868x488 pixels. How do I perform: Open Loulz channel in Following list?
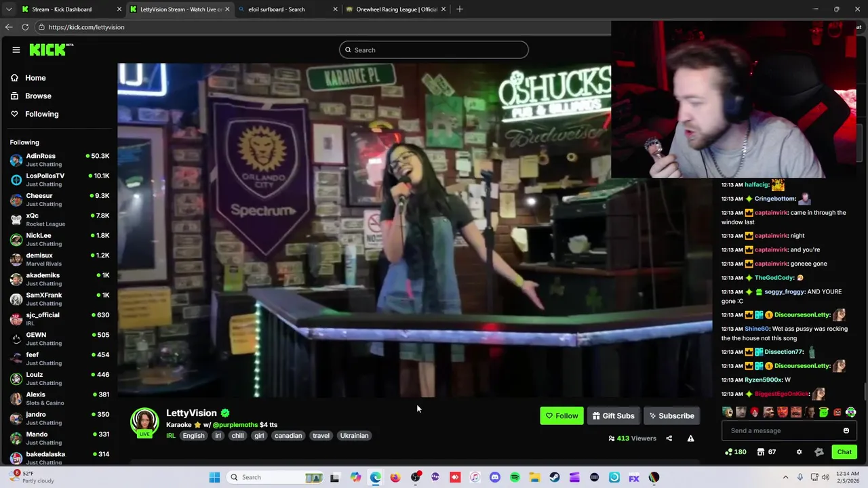60,378
